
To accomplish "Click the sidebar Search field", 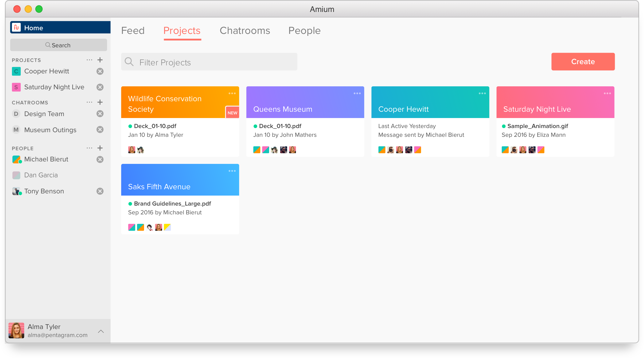I will click(59, 45).
